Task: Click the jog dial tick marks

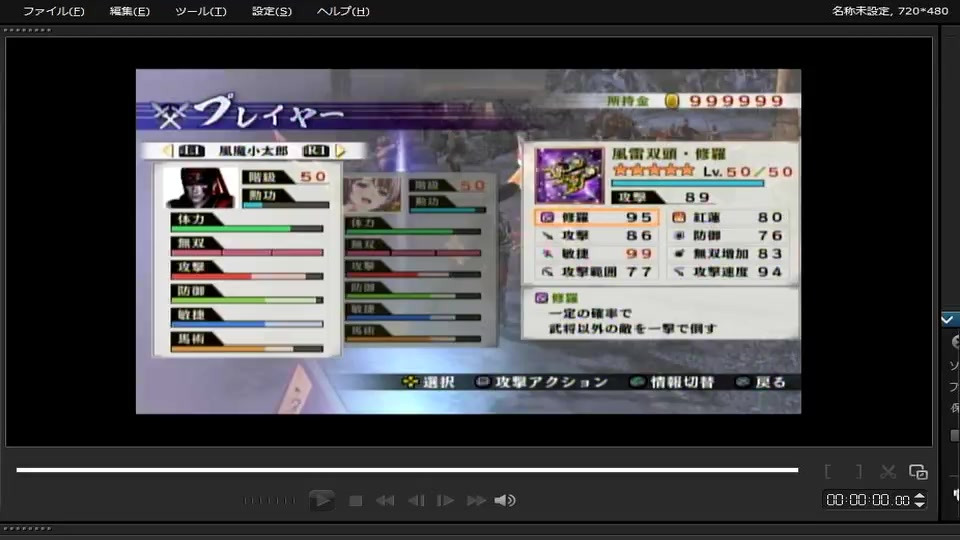Action: [x=269, y=501]
